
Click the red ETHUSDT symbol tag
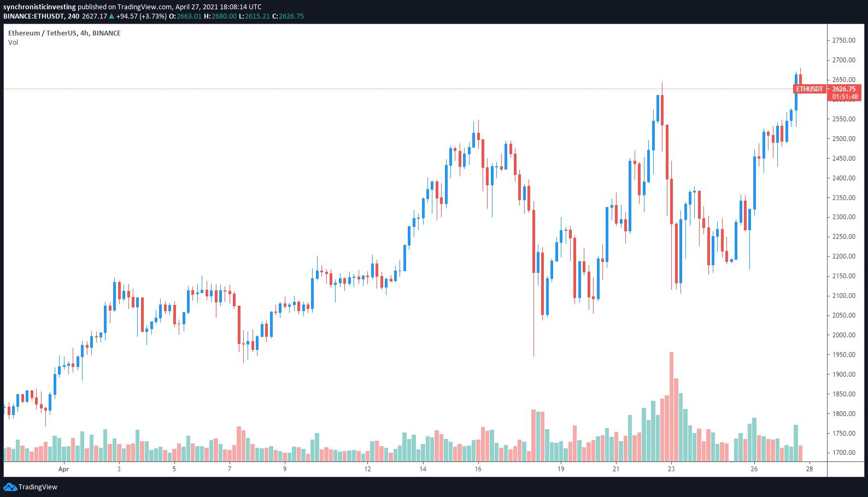point(809,89)
